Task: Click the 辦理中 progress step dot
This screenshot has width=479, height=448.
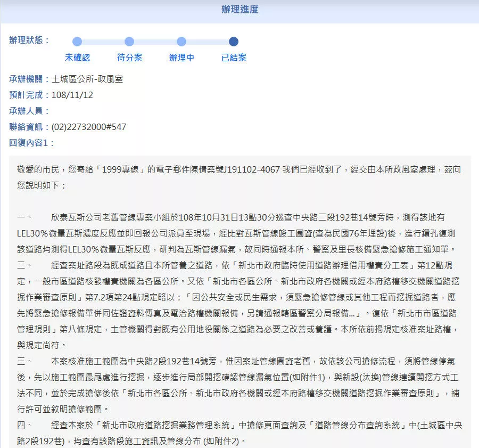Action: click(181, 42)
